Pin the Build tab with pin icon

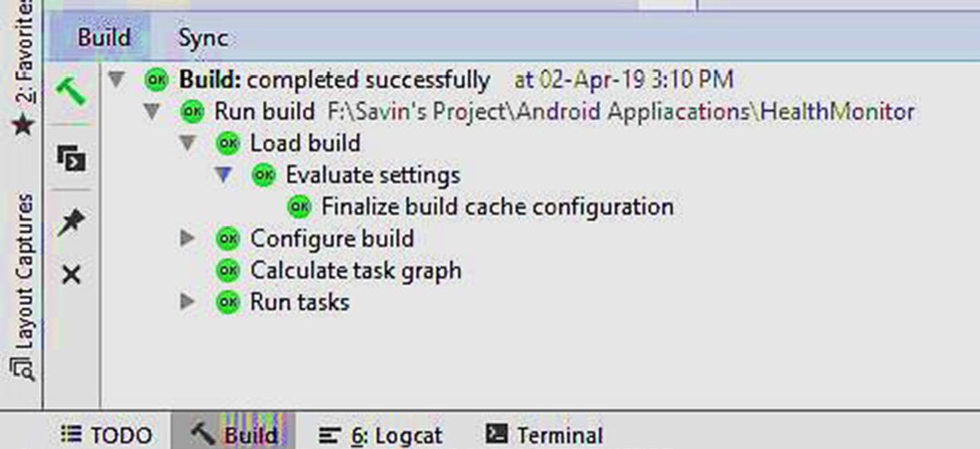pyautogui.click(x=71, y=222)
